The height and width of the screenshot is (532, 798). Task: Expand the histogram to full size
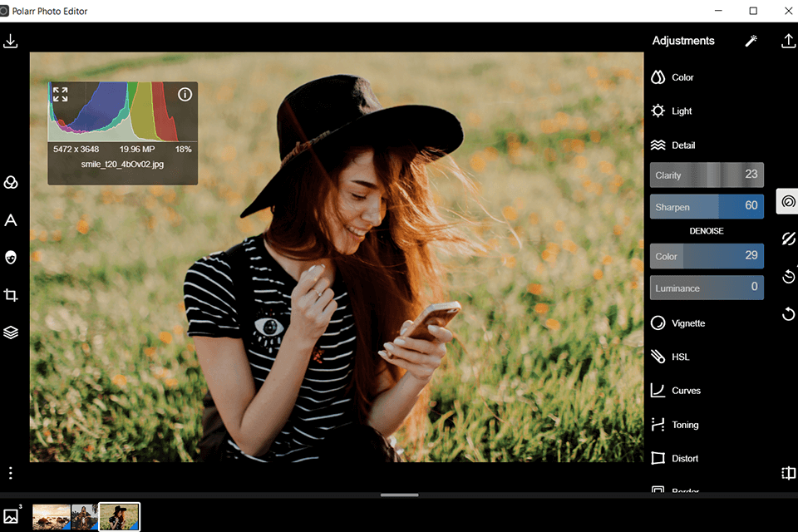tap(61, 94)
